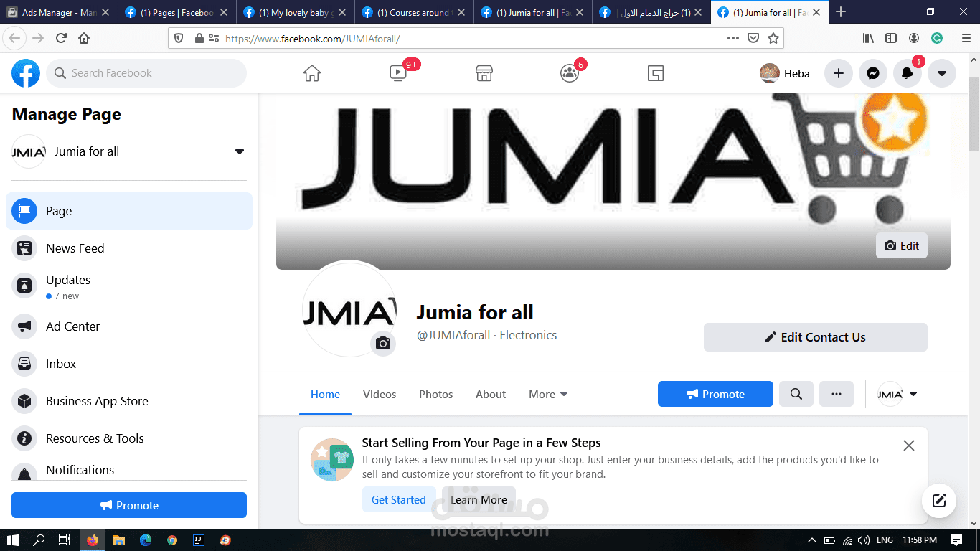Expand the Account dropdown arrow
The width and height of the screenshot is (980, 551).
click(942, 73)
